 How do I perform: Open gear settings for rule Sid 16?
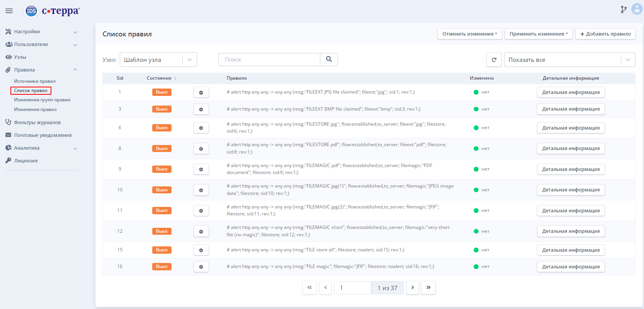(x=201, y=267)
